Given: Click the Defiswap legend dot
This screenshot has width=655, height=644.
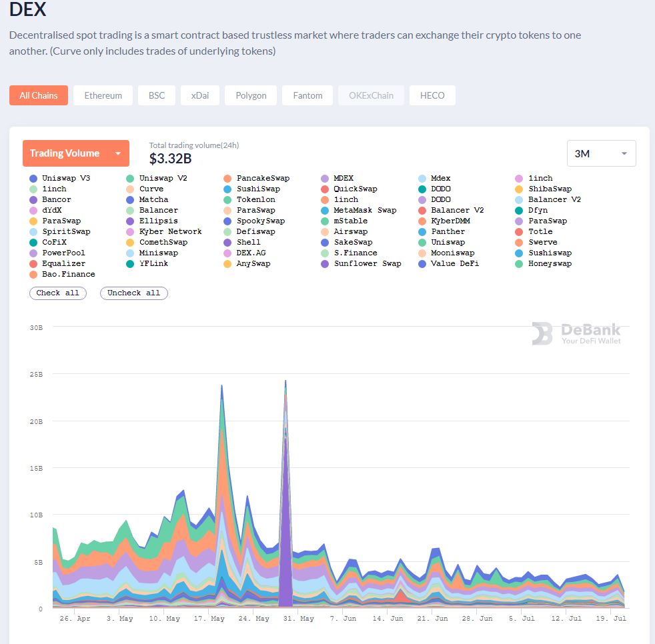Looking at the screenshot, I should click(227, 232).
